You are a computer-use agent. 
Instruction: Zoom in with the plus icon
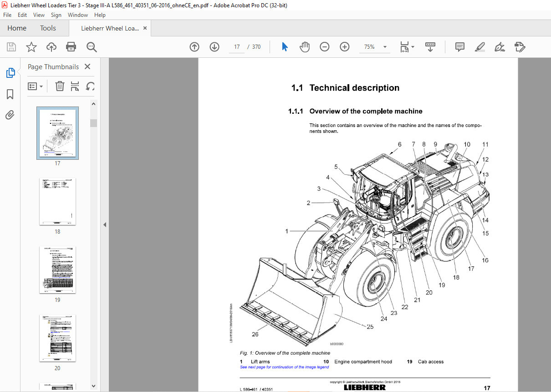tap(345, 47)
